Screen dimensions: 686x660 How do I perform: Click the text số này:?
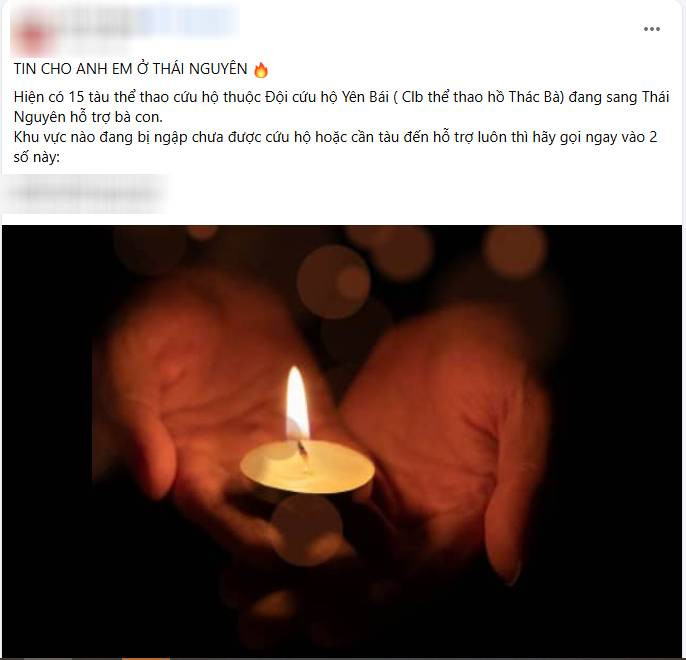pyautogui.click(x=36, y=157)
